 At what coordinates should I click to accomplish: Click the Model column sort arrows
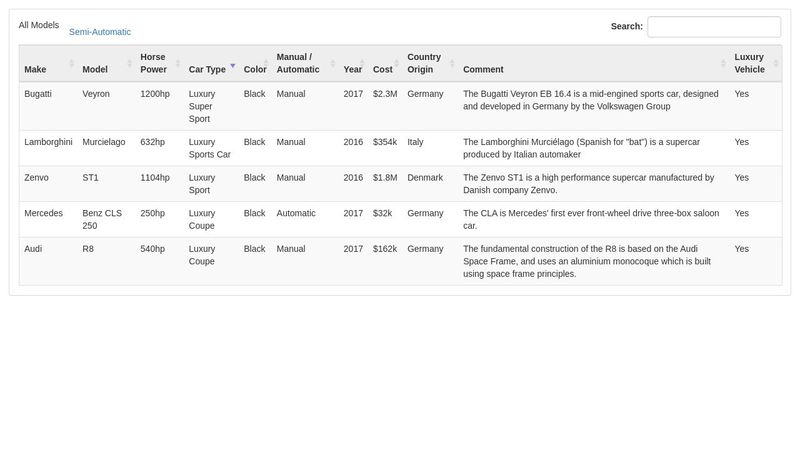pyautogui.click(x=129, y=63)
